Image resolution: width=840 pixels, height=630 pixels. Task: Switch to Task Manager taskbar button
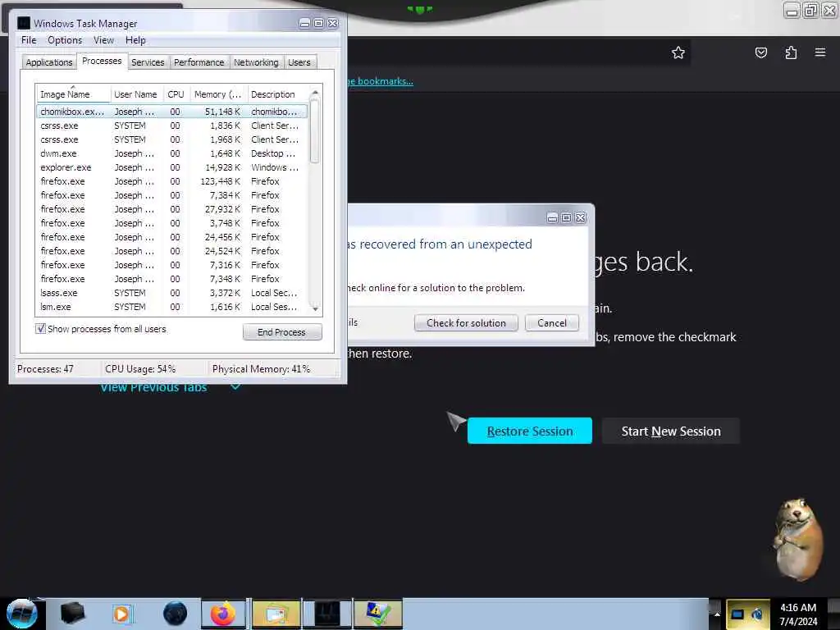(327, 614)
